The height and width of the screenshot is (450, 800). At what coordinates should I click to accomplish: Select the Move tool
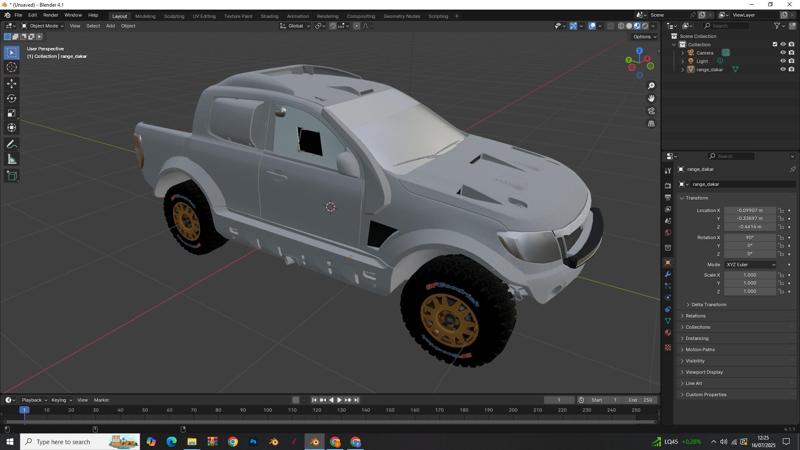pos(11,83)
